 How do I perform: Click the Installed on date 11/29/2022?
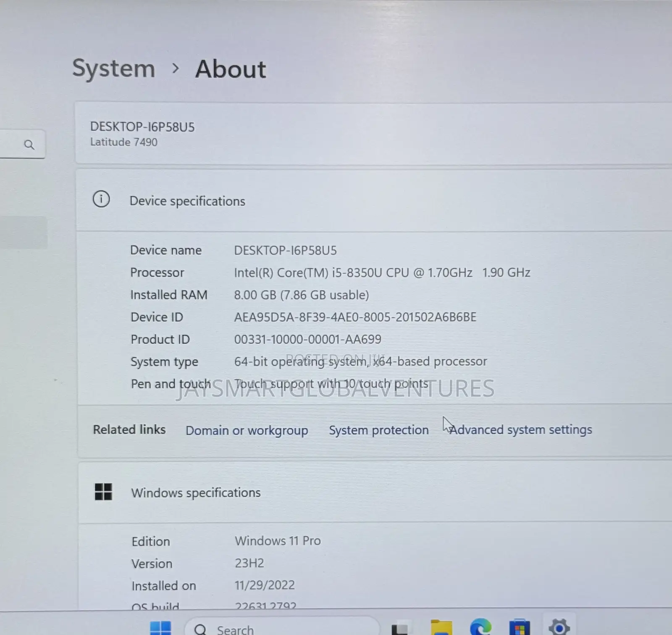tap(265, 585)
